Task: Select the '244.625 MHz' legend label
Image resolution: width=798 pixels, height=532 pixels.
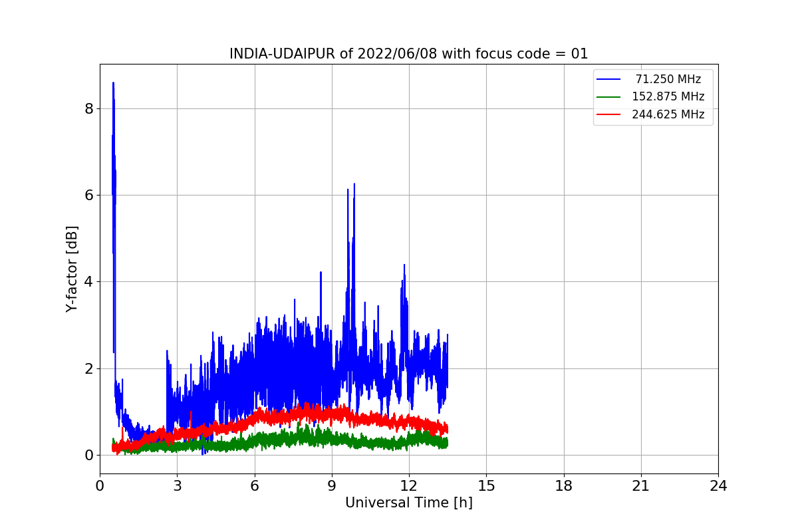Action: [668, 114]
